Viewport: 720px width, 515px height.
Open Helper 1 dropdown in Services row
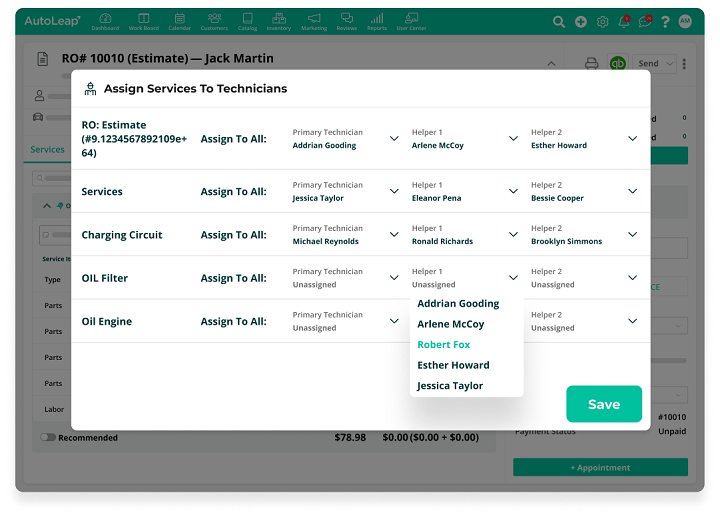click(x=513, y=191)
